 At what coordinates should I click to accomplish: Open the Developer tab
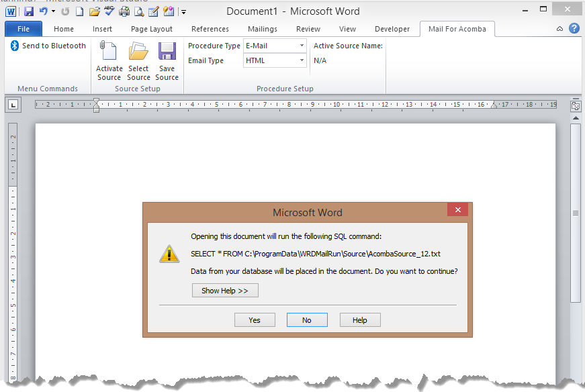coord(392,29)
